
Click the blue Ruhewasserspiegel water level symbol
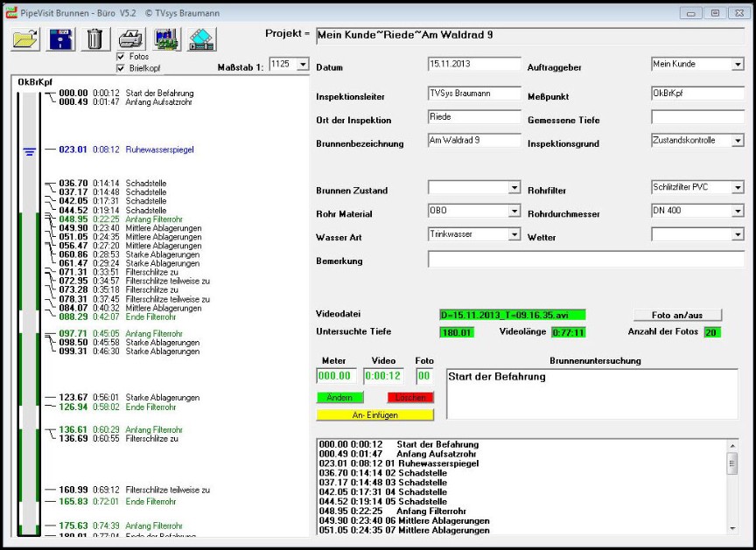pos(29,150)
